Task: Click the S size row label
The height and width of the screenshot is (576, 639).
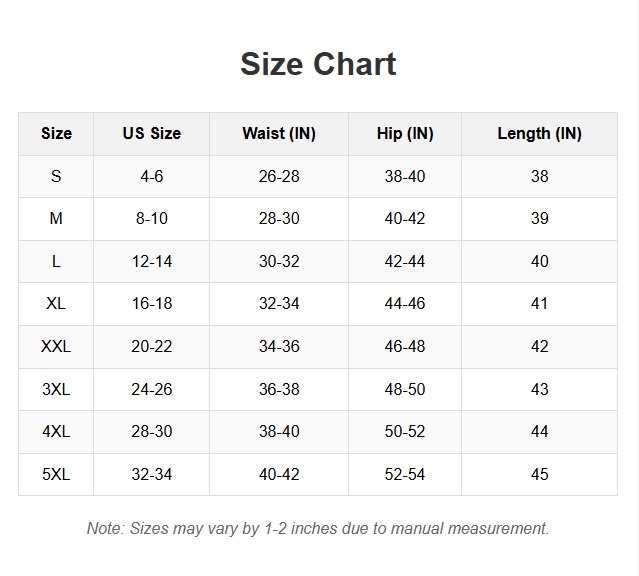Action: tap(56, 176)
